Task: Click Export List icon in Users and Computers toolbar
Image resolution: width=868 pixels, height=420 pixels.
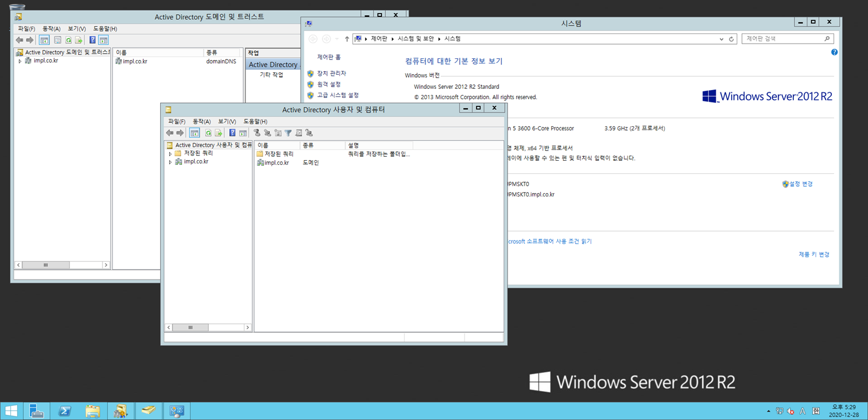Action: [218, 133]
